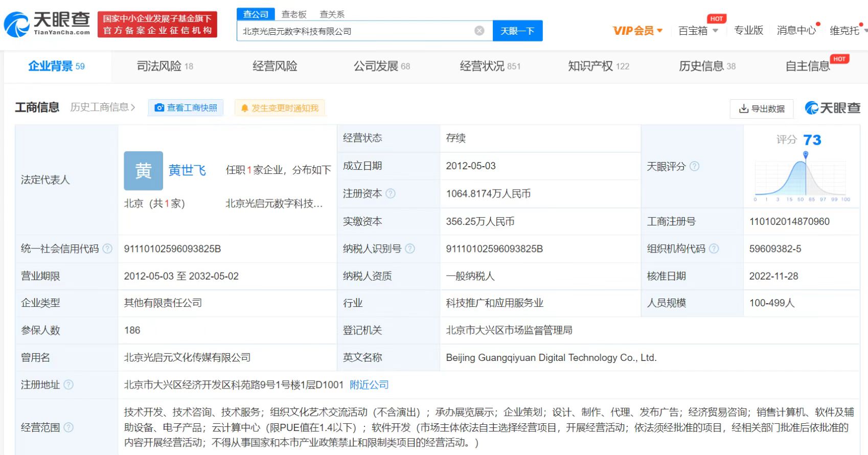Switch to 经营状况 tab
Viewport: 868px width, 455px height.
tap(490, 66)
